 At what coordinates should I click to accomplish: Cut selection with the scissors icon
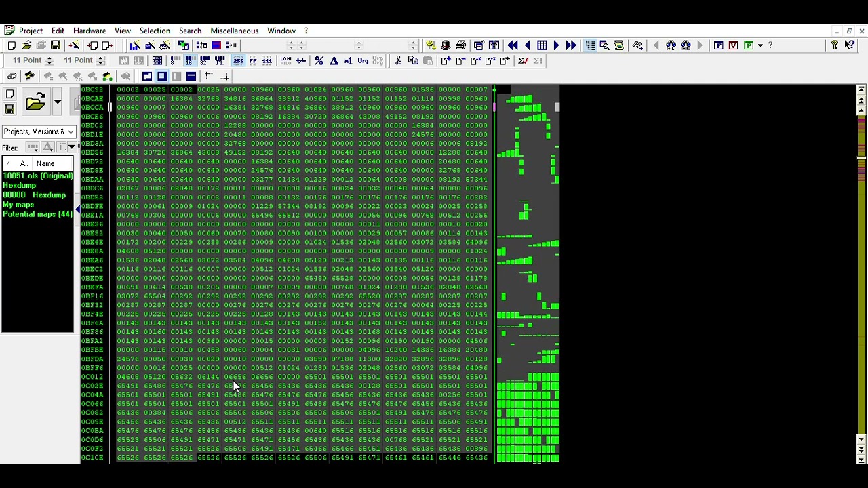click(x=398, y=61)
